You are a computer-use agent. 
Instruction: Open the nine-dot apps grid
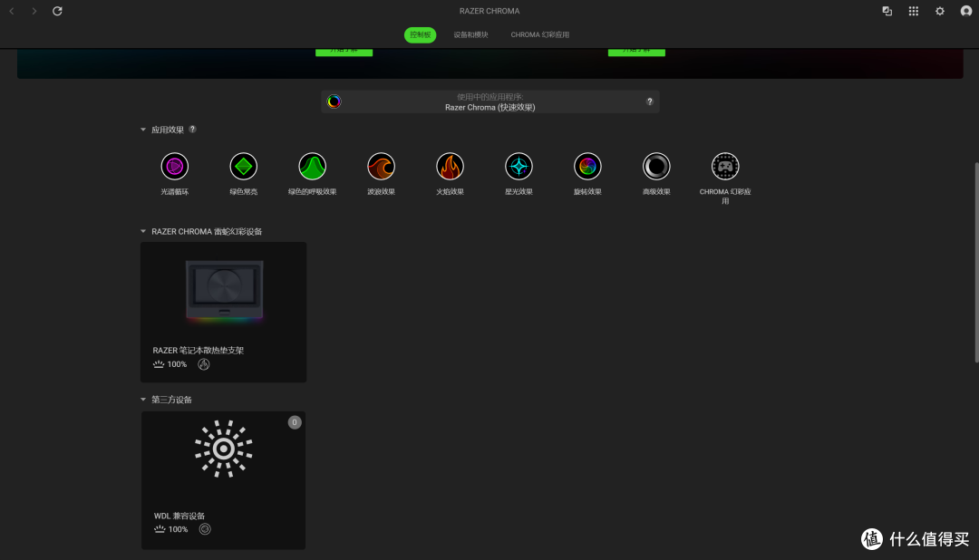[x=914, y=11]
